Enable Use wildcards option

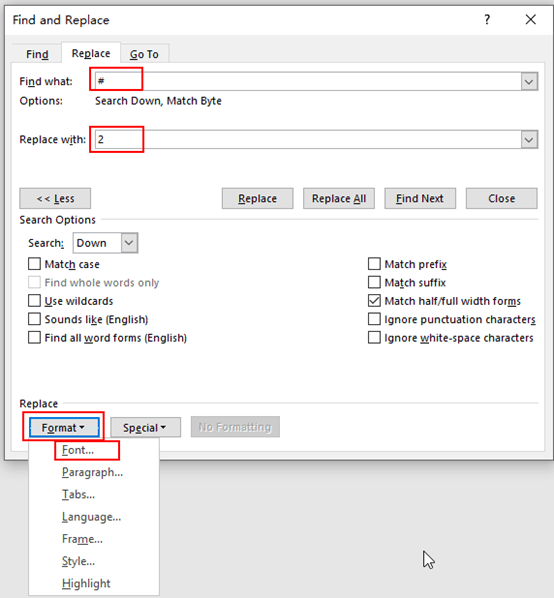click(x=34, y=301)
